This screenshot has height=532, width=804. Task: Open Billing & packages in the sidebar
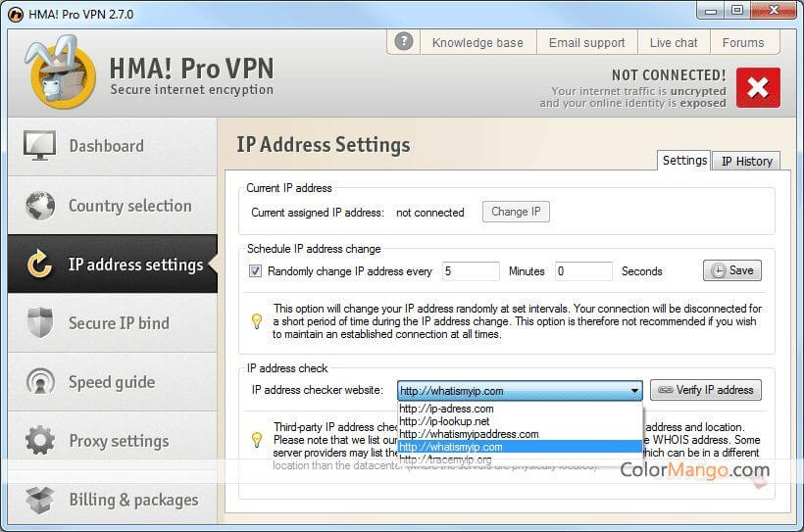point(113,500)
